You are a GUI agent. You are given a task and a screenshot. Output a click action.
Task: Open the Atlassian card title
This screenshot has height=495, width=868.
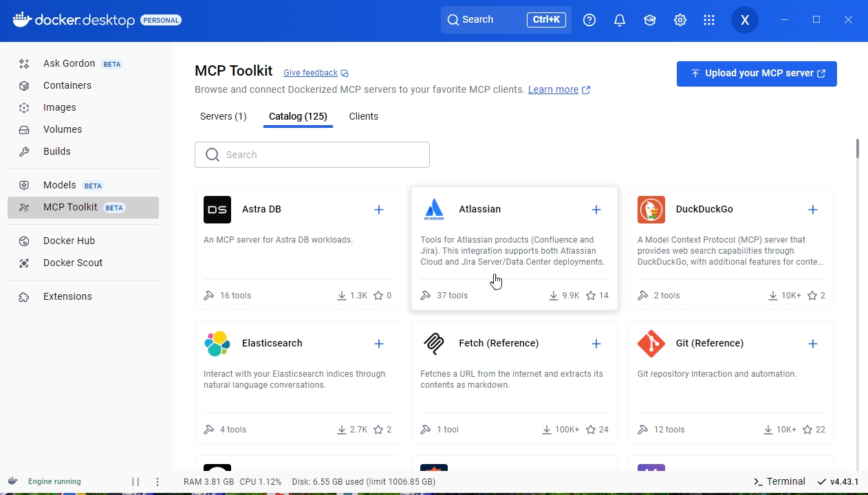479,209
